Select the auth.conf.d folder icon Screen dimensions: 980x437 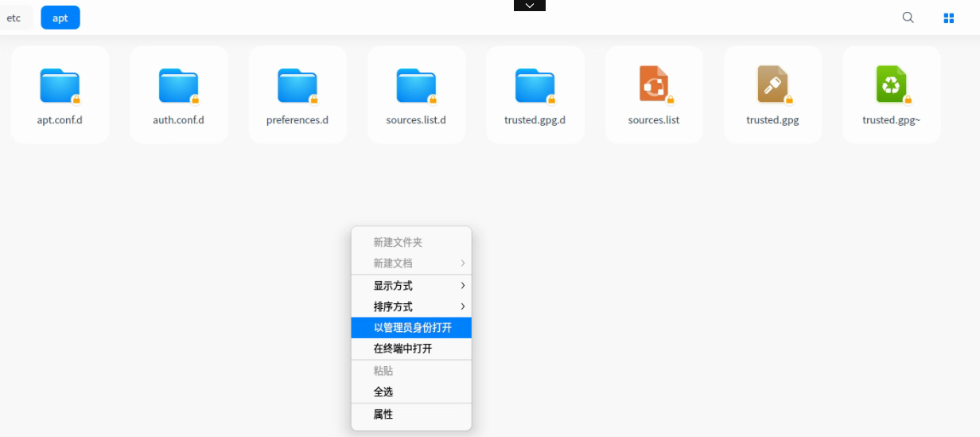tap(178, 85)
